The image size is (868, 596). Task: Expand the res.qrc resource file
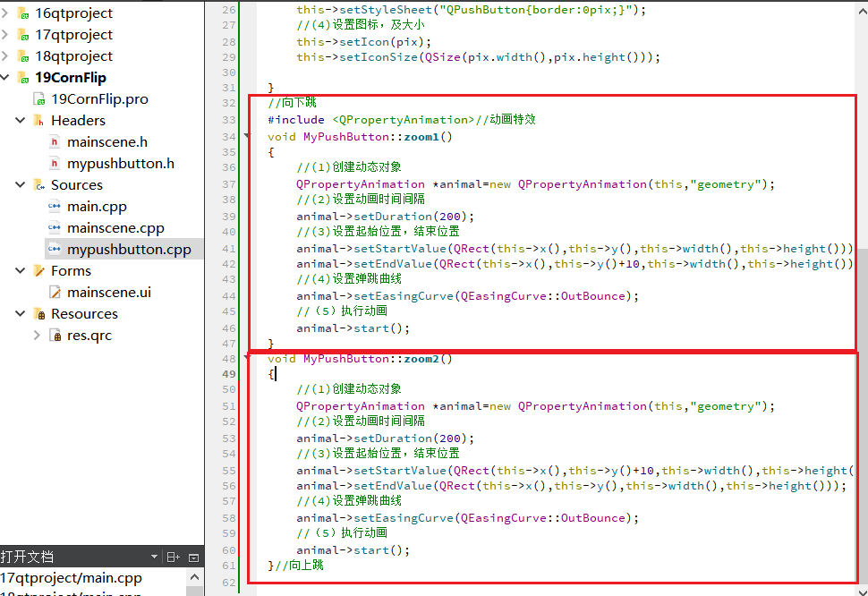click(x=37, y=336)
